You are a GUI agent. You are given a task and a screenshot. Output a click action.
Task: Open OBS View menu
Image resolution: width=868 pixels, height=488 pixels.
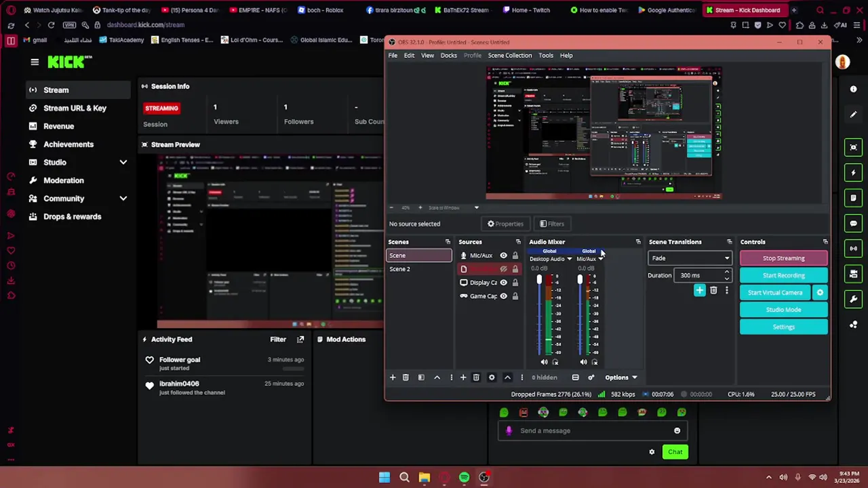pyautogui.click(x=427, y=56)
